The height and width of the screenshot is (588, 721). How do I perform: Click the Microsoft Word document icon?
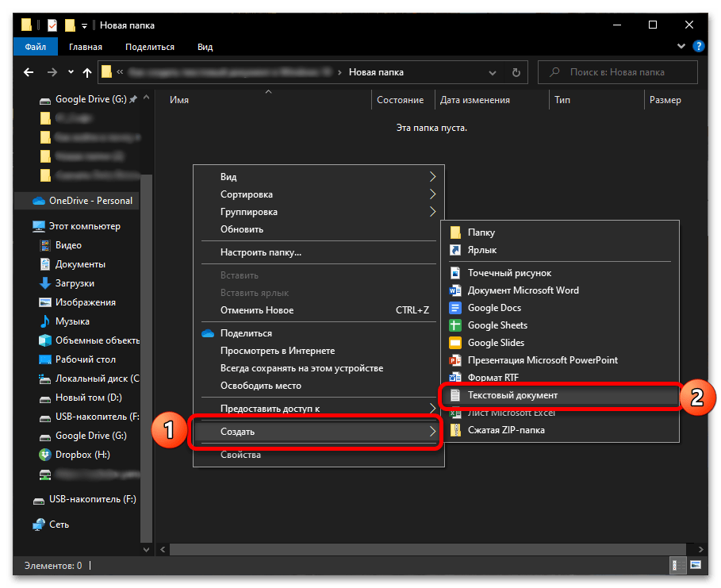click(x=455, y=290)
